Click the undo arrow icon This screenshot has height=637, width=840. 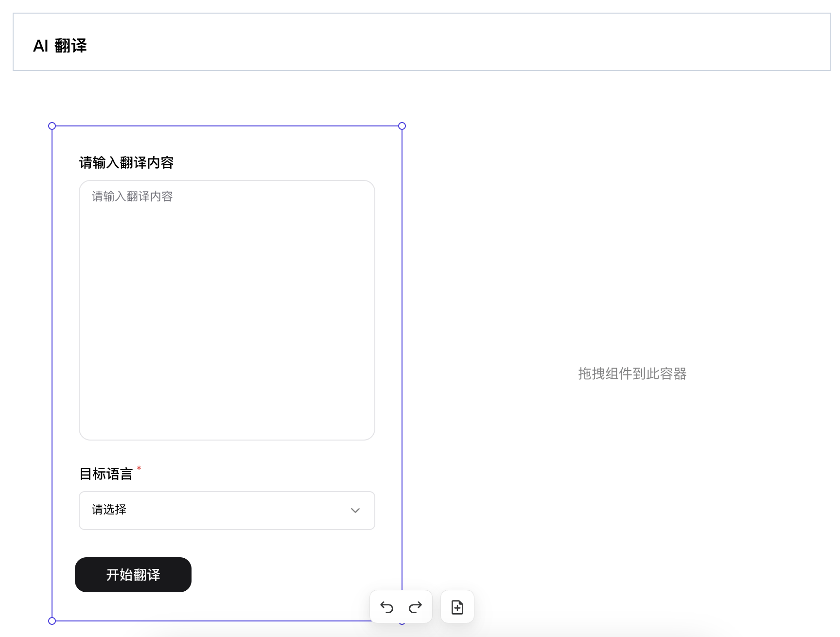click(387, 607)
